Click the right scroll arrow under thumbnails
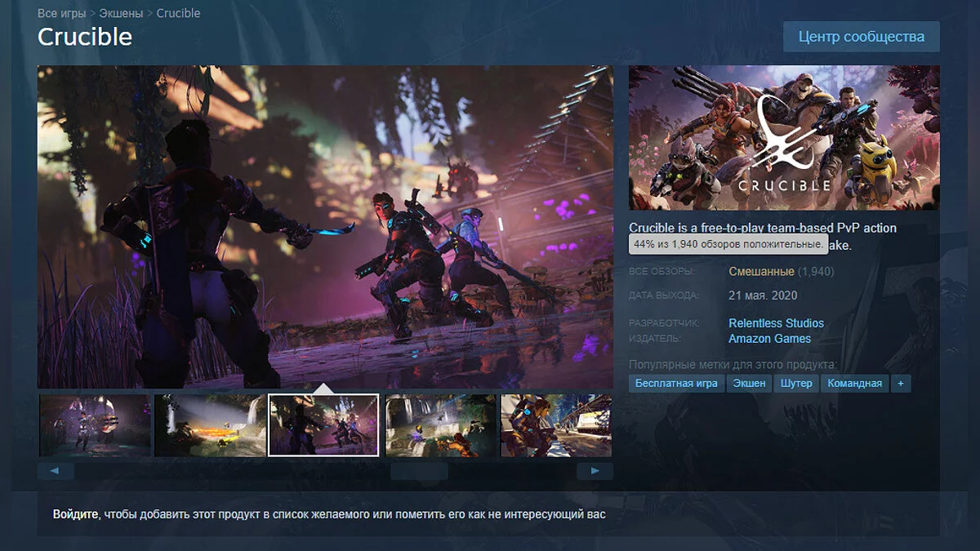 595,471
